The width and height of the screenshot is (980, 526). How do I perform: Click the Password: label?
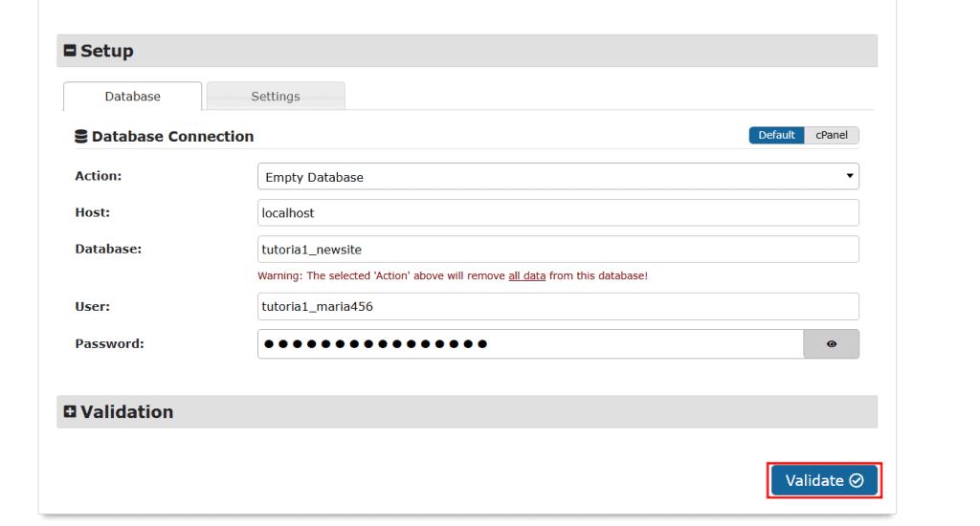click(109, 343)
